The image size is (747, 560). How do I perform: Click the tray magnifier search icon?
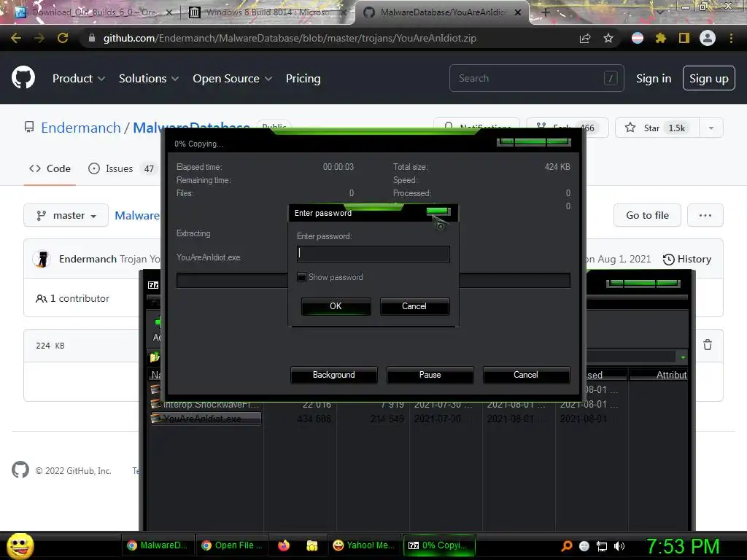(x=567, y=546)
